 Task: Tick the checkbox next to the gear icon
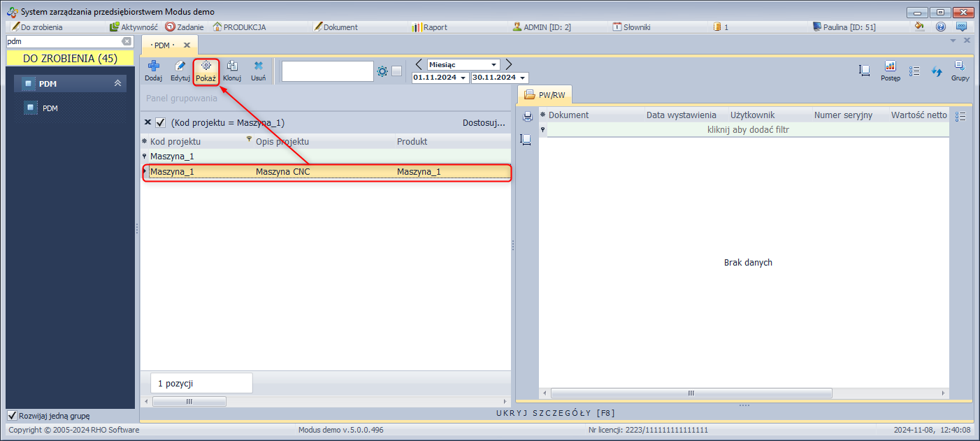click(396, 71)
